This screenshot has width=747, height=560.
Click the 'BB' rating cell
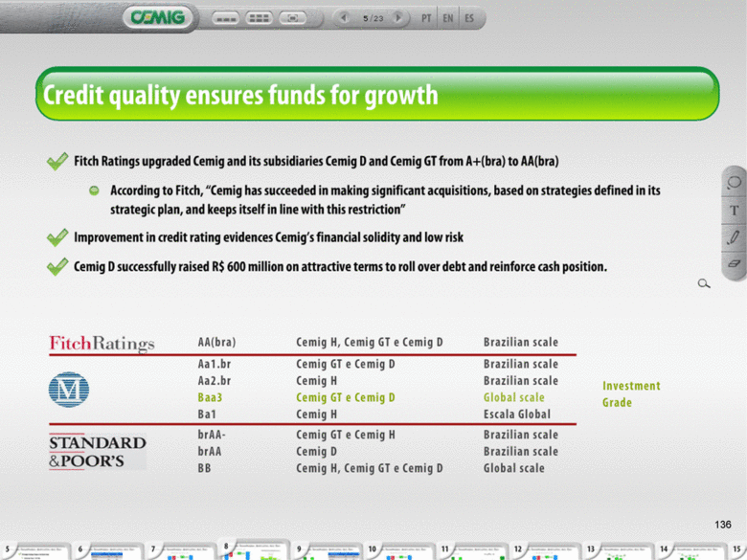click(x=204, y=468)
